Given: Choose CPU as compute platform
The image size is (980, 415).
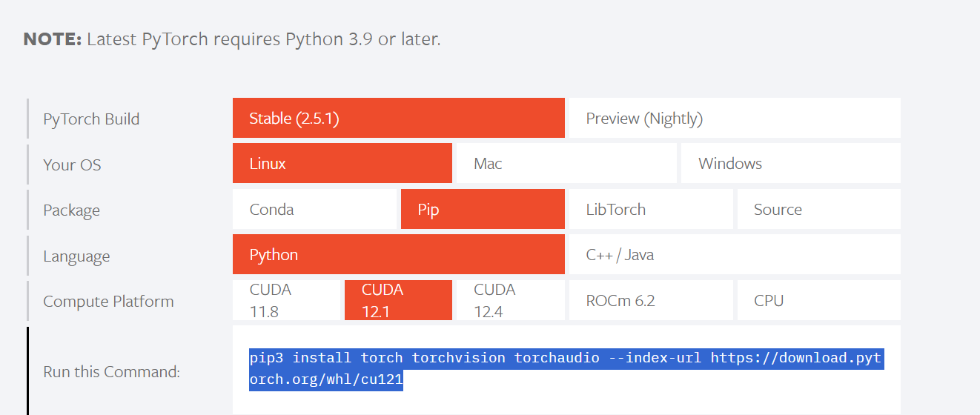Looking at the screenshot, I should (x=818, y=300).
